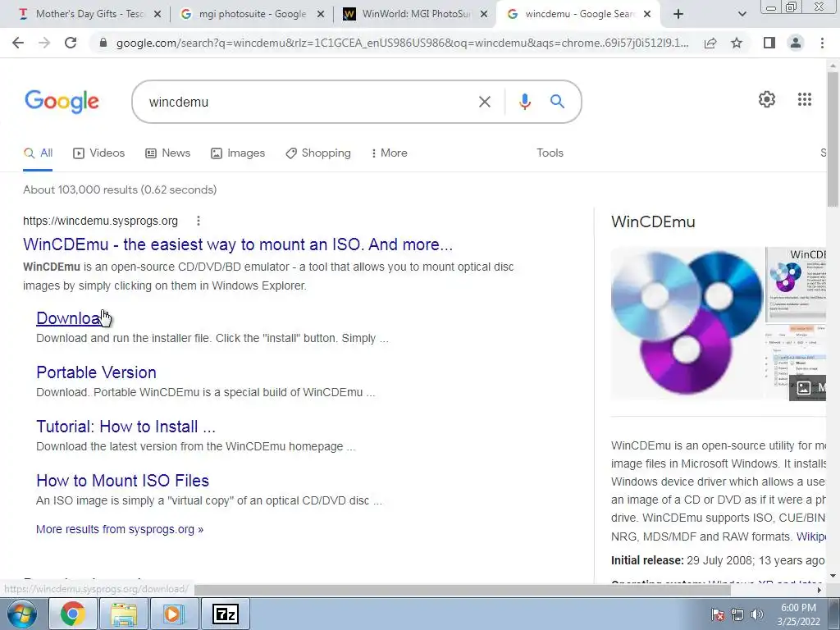Open the Wikipedia link in knowledge panel
840x630 pixels.
(x=811, y=536)
